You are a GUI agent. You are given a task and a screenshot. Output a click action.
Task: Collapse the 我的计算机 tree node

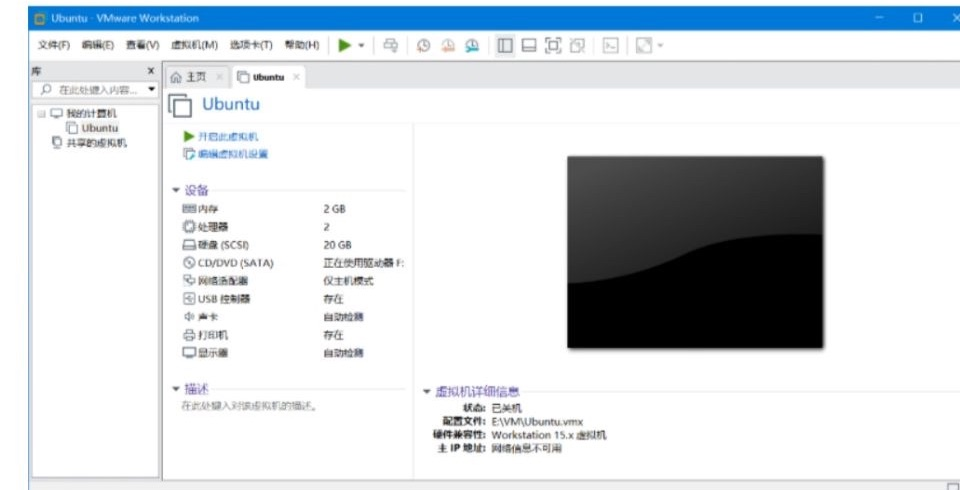(x=42, y=114)
